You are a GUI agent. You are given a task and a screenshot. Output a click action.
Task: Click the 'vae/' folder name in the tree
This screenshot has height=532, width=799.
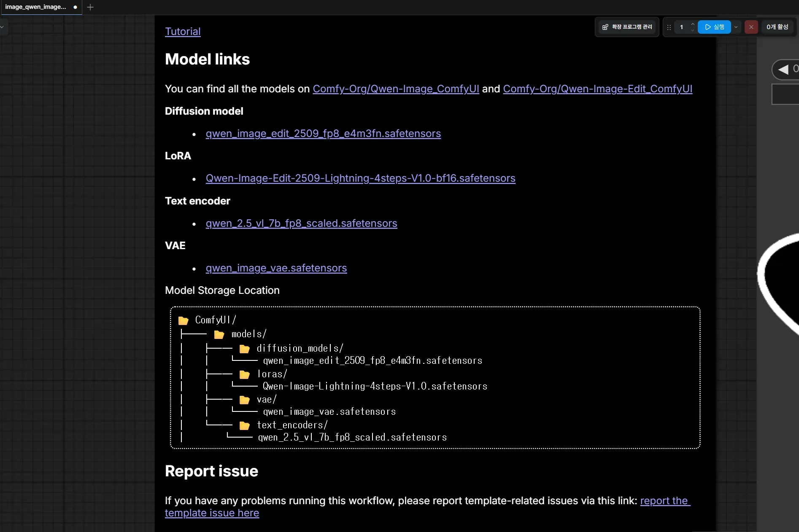point(267,400)
